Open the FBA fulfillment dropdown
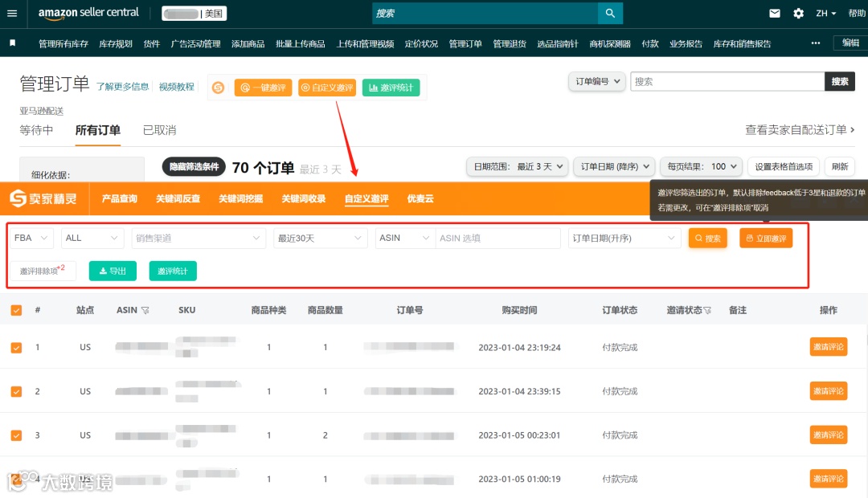Image resolution: width=868 pixels, height=498 pixels. click(31, 238)
